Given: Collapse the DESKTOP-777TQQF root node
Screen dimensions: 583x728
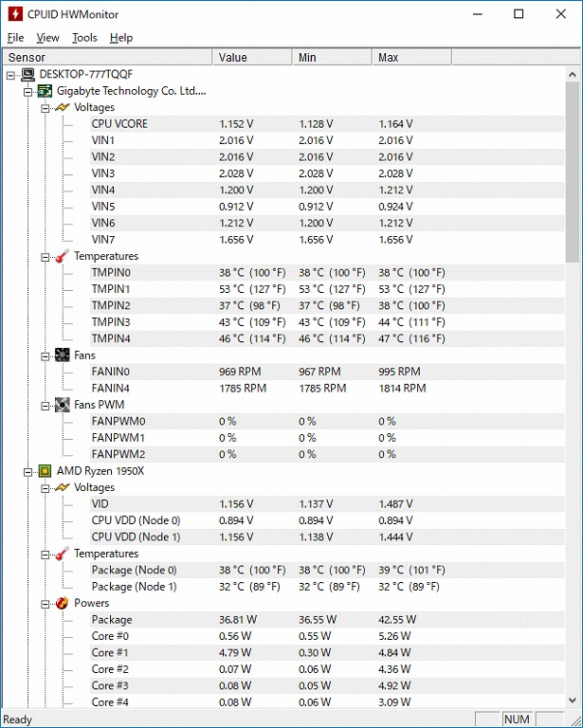Looking at the screenshot, I should point(10,75).
